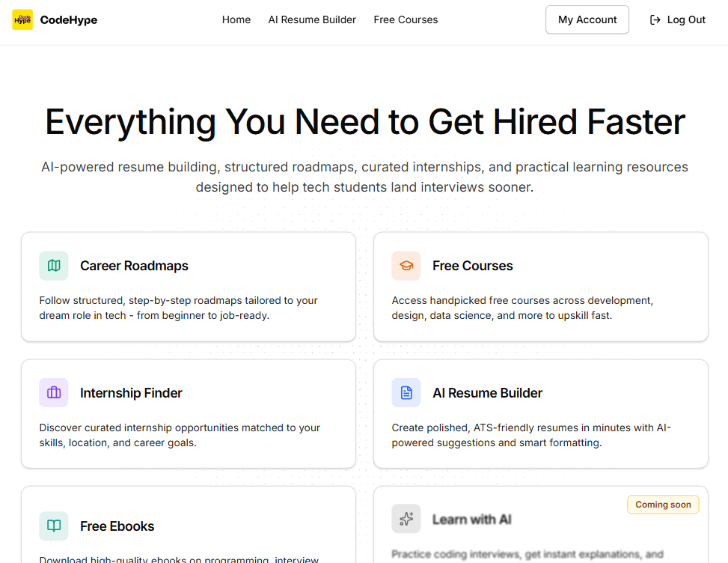Click the Free Ebooks open book icon

[x=54, y=526]
